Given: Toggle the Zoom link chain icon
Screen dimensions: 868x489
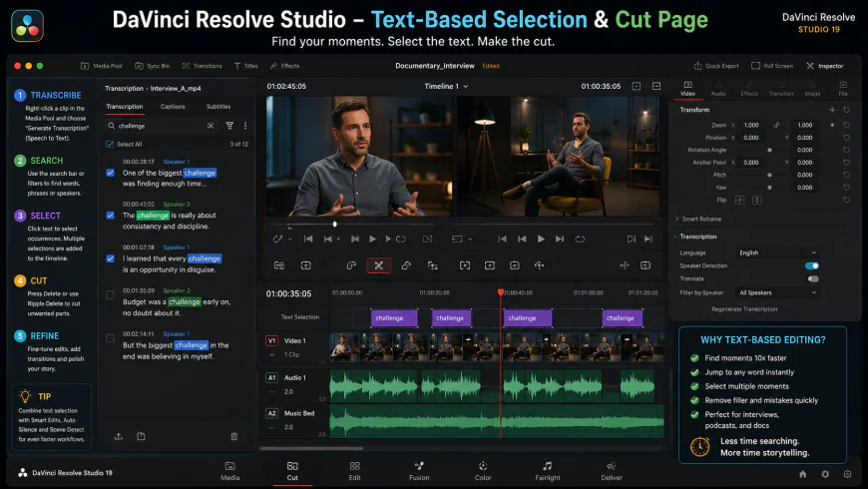Looking at the screenshot, I should [x=776, y=125].
